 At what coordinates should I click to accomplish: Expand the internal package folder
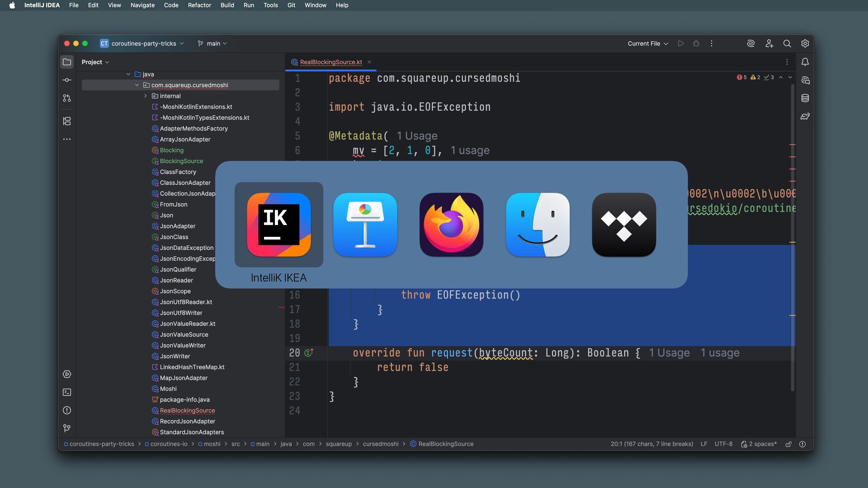146,96
